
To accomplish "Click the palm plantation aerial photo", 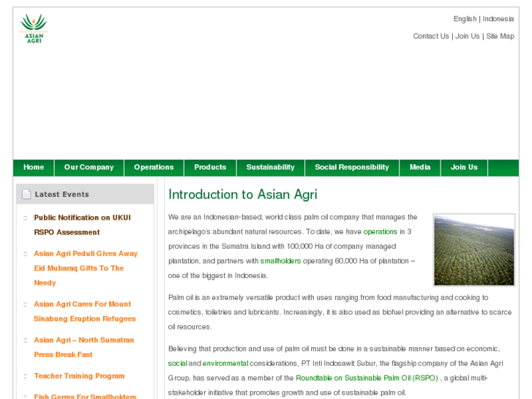I will pyautogui.click(x=474, y=250).
